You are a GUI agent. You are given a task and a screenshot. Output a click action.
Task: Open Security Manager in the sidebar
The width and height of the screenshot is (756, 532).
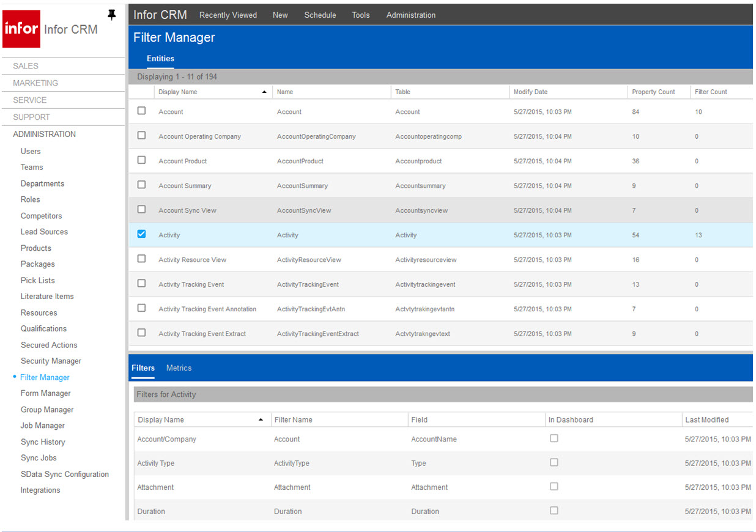(51, 361)
